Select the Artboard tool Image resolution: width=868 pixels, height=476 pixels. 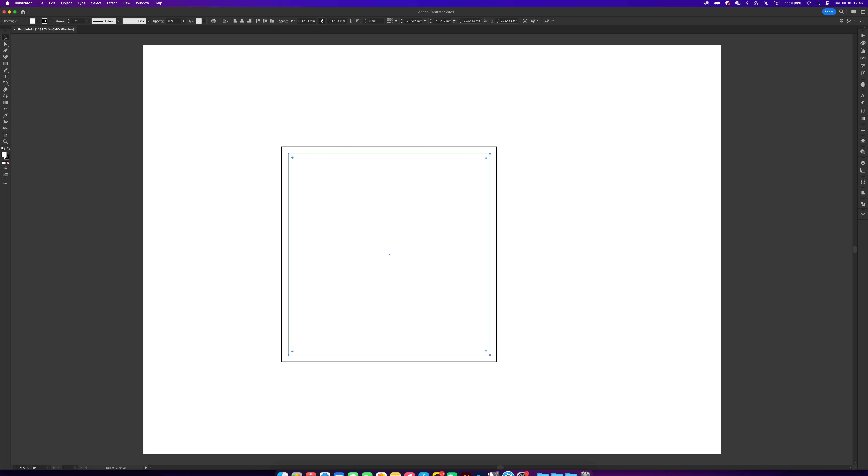click(5, 135)
